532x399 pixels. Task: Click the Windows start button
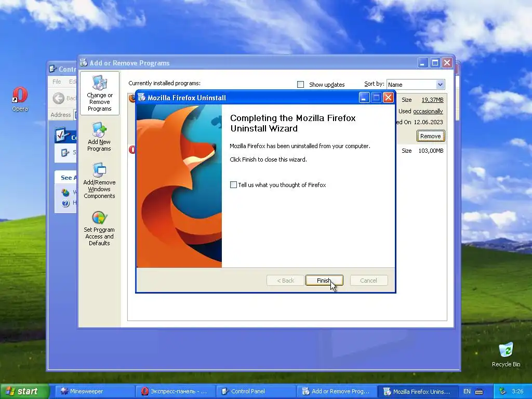click(x=24, y=391)
